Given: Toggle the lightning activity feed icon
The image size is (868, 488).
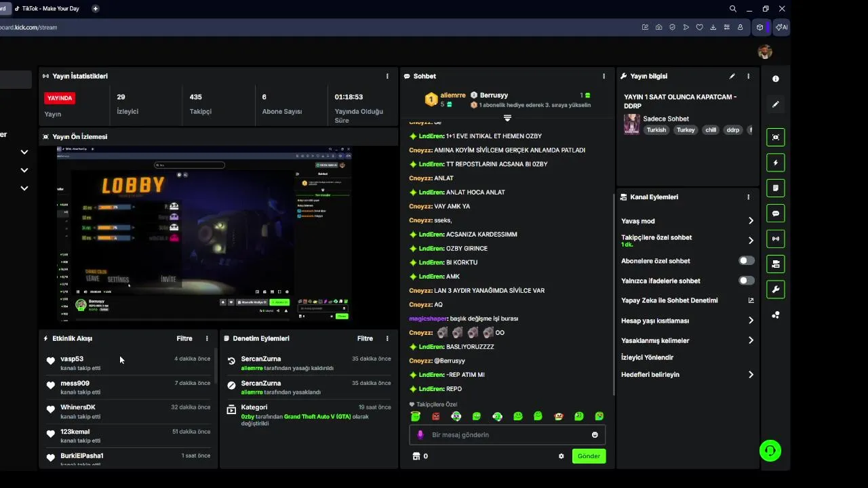Looking at the screenshot, I should pyautogui.click(x=776, y=163).
